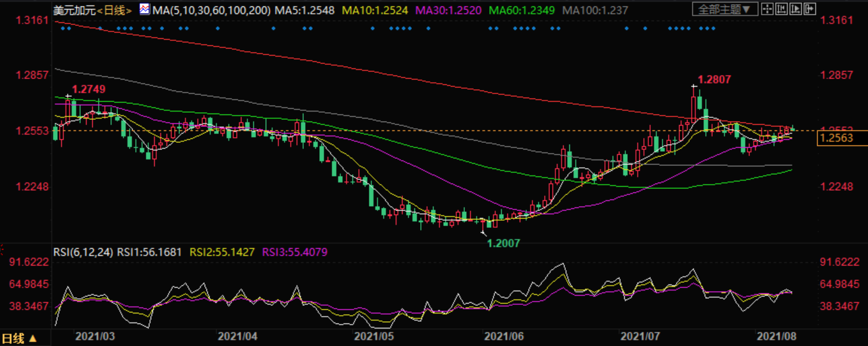Click the RSI(6,12,24) indicator label
868x346 pixels.
tap(83, 252)
